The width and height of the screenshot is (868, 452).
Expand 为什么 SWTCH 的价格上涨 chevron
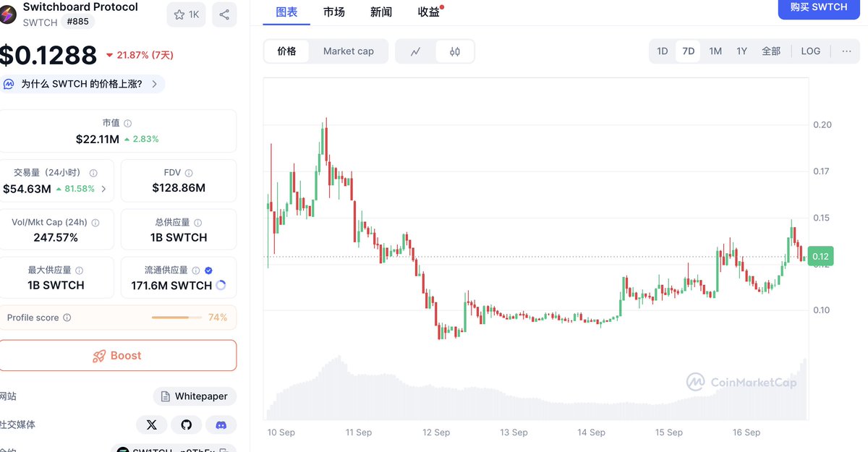[x=154, y=84]
